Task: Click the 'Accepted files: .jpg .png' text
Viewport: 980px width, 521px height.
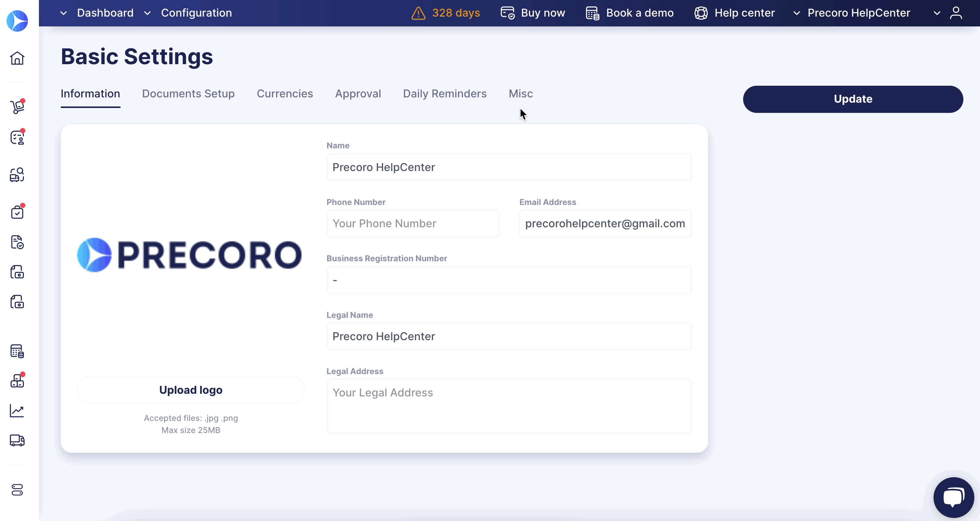Action: coord(191,418)
